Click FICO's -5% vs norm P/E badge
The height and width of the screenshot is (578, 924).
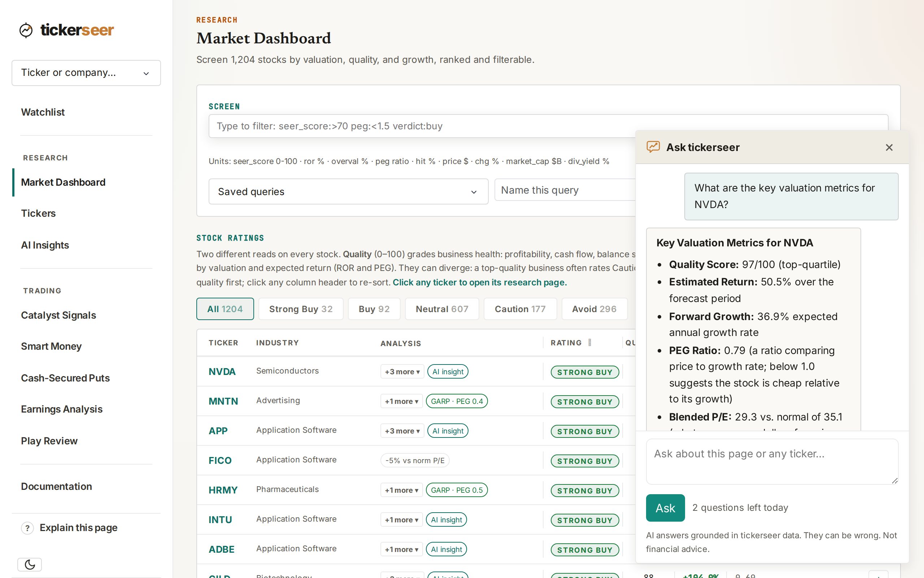pyautogui.click(x=415, y=461)
